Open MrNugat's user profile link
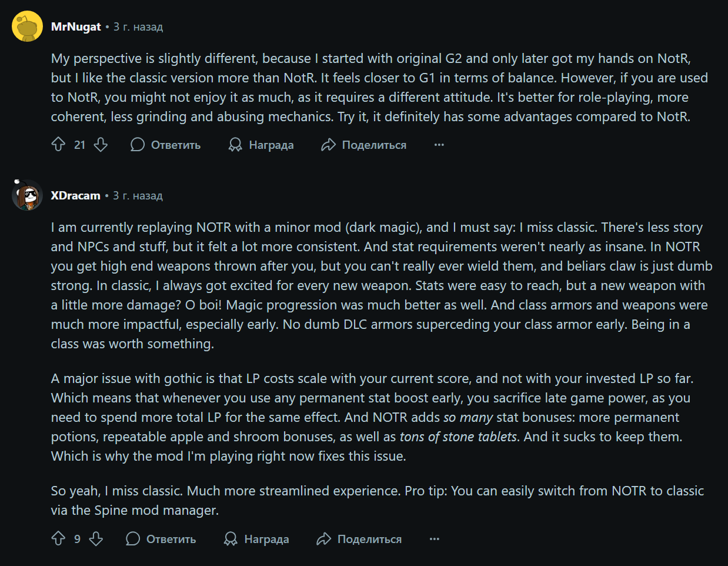This screenshot has height=566, width=728. [76, 26]
